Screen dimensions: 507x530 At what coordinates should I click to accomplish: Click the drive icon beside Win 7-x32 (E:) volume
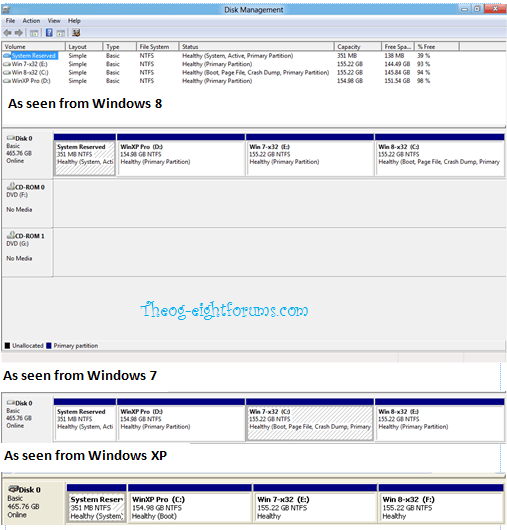(x=7, y=64)
